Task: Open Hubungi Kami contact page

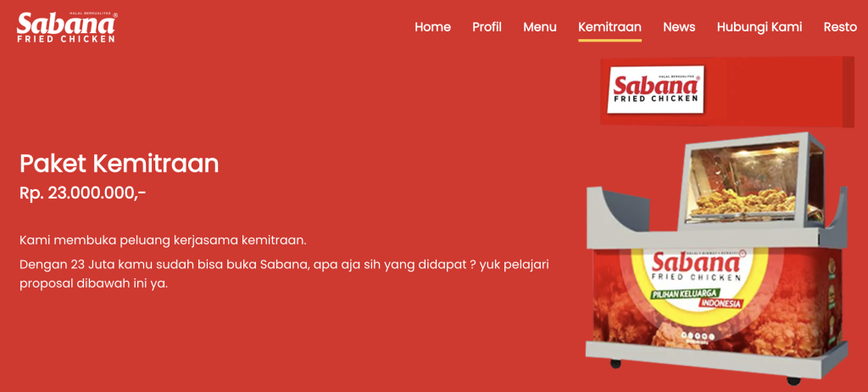Action: 759,27
